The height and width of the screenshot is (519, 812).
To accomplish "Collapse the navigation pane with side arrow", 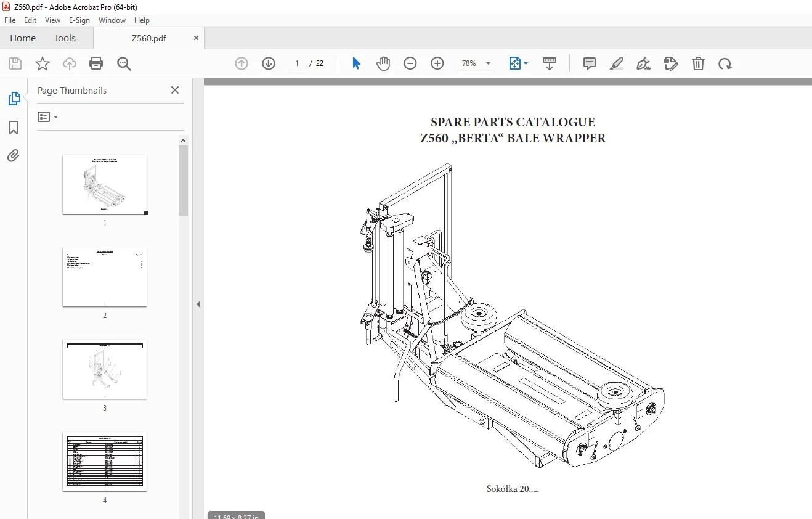I will 198,304.
